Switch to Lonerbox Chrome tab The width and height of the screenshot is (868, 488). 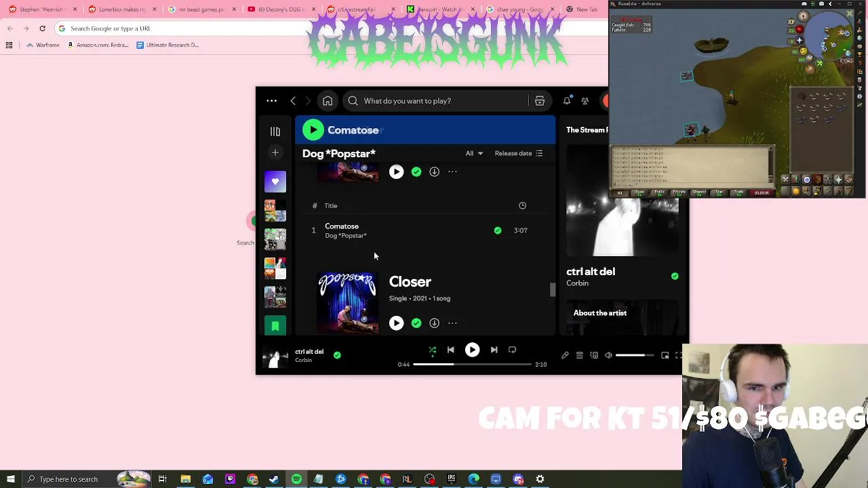122,9
